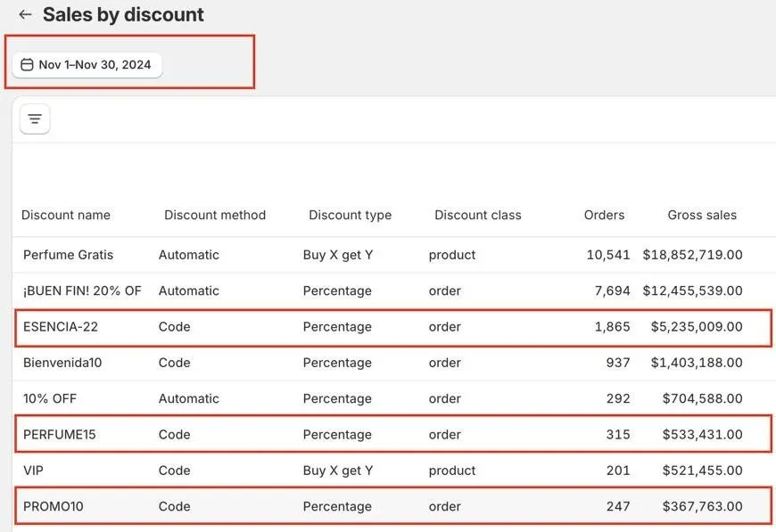Sort by Discount method column header
Screen dimensions: 776x532
tap(215, 215)
